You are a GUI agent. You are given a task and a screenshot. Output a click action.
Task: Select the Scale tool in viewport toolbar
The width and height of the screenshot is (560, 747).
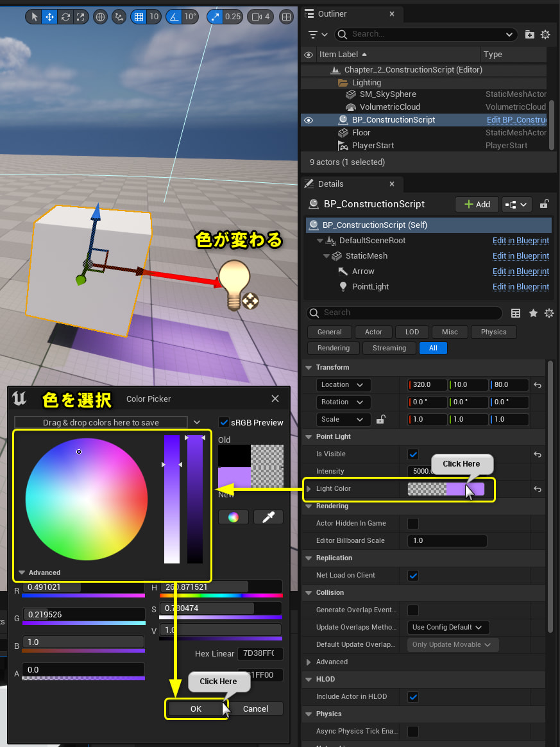82,17
